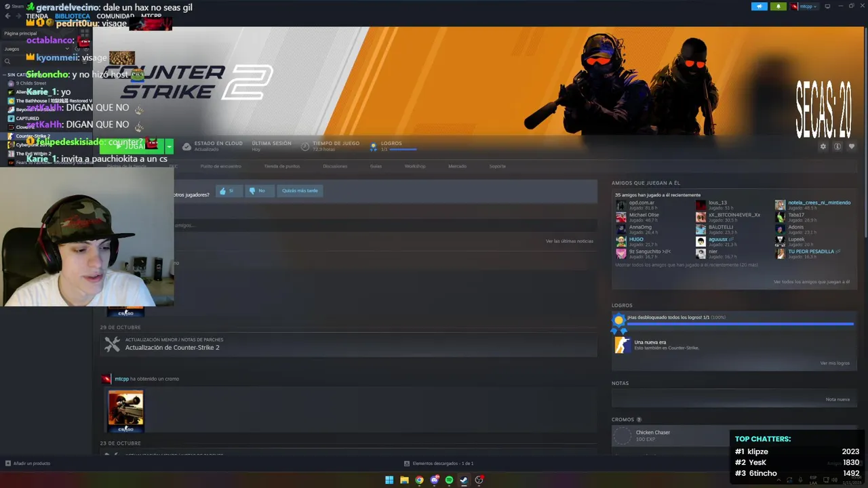Viewport: 868px width, 488px height.
Task: Click the Nota nueva button
Action: (837, 399)
